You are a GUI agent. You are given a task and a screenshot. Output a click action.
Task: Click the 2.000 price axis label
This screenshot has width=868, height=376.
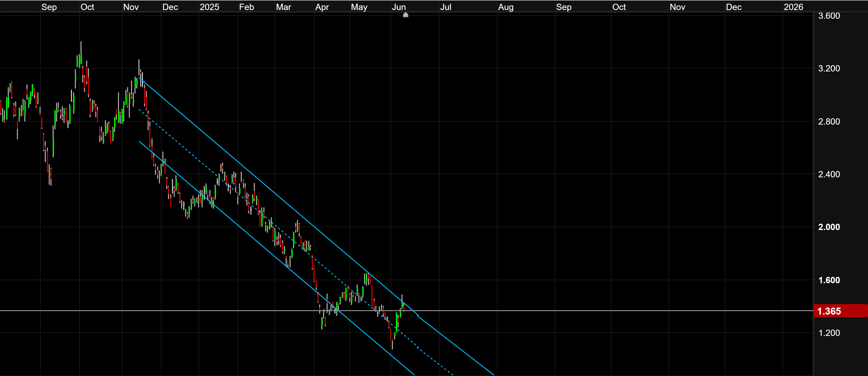point(829,227)
